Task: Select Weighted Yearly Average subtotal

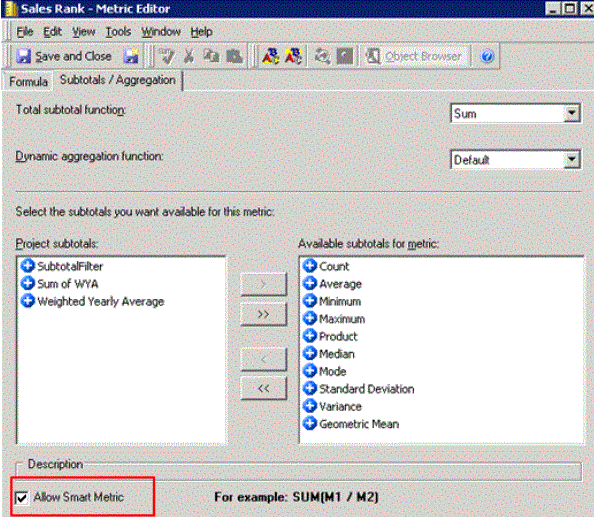Action: pyautogui.click(x=93, y=301)
